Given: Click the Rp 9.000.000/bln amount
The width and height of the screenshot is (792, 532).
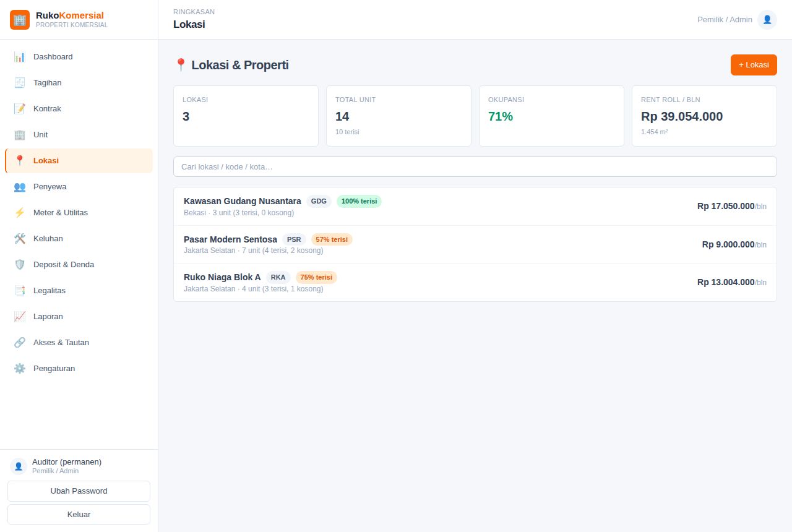Looking at the screenshot, I should click(x=734, y=244).
